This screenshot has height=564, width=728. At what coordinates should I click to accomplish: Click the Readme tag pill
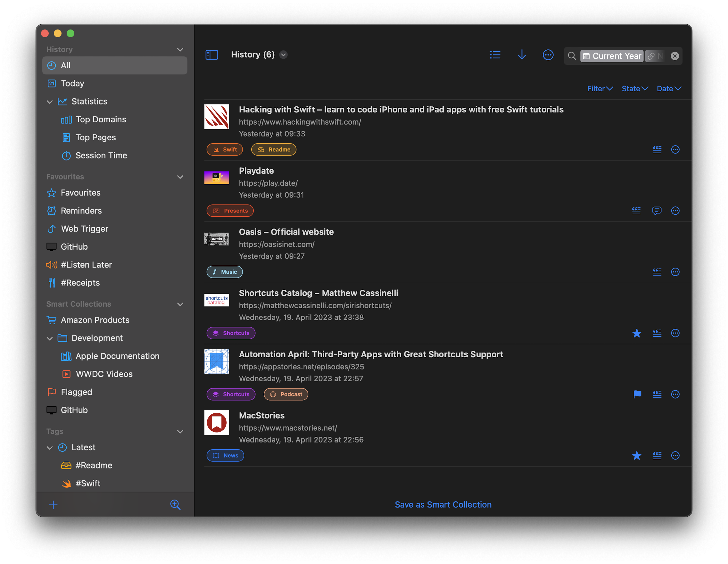pyautogui.click(x=274, y=150)
